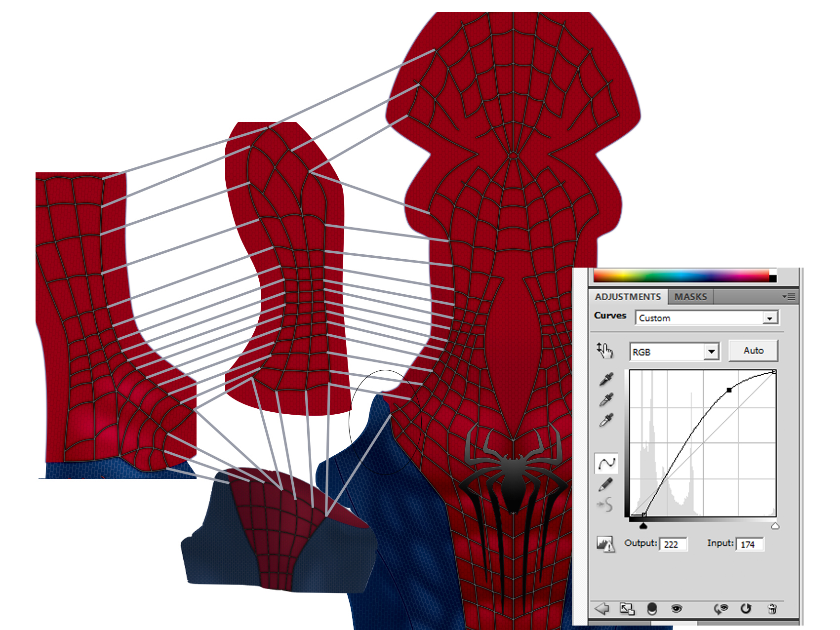Open the Curves preset Custom dropdown
This screenshot has height=630, width=840.
[707, 318]
